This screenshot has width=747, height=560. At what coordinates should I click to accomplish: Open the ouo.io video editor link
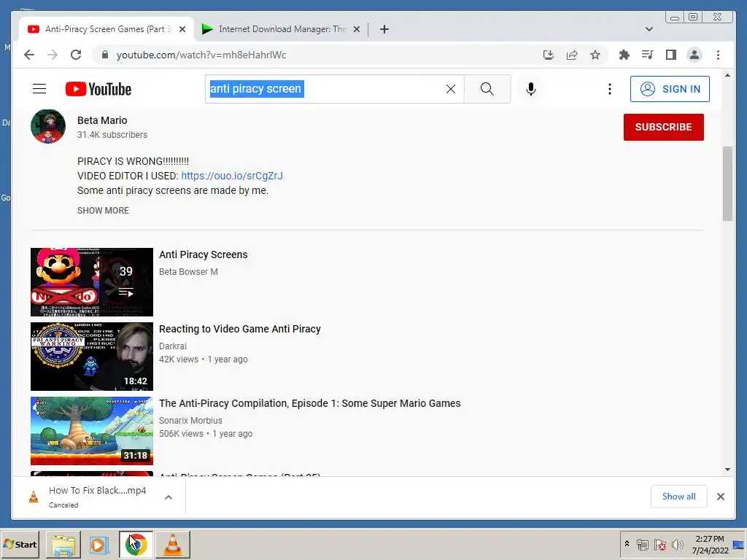(x=231, y=176)
